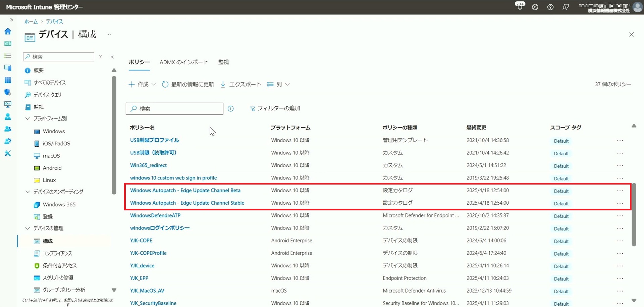This screenshot has height=307, width=644.
Task: Switch to 監視 tab
Action: point(223,62)
